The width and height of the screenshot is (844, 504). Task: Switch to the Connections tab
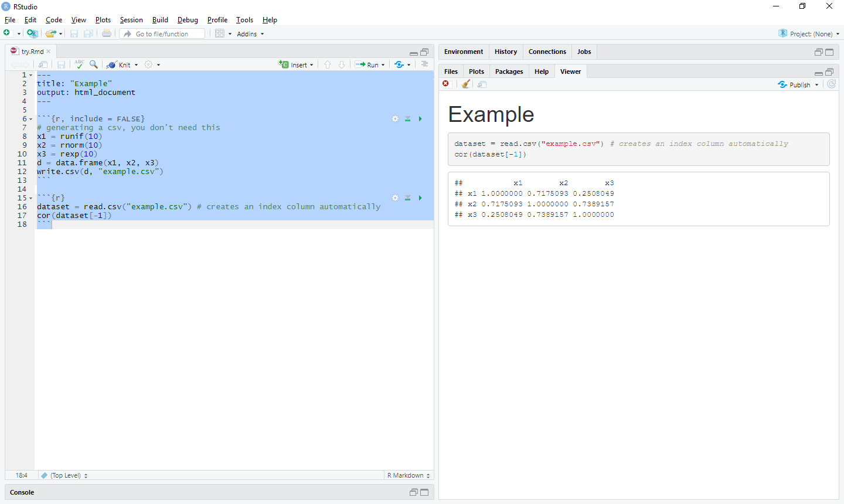[547, 52]
